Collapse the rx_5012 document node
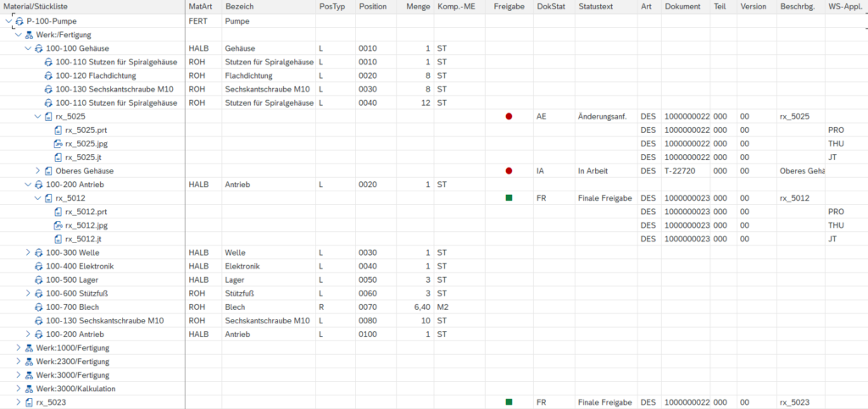Image resolution: width=868 pixels, height=409 pixels. coord(37,198)
